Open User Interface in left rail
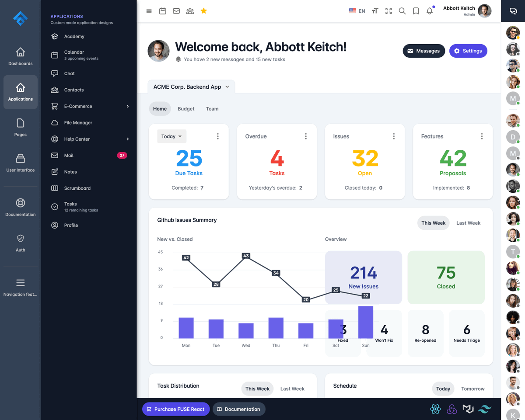The image size is (525, 420). [21, 163]
